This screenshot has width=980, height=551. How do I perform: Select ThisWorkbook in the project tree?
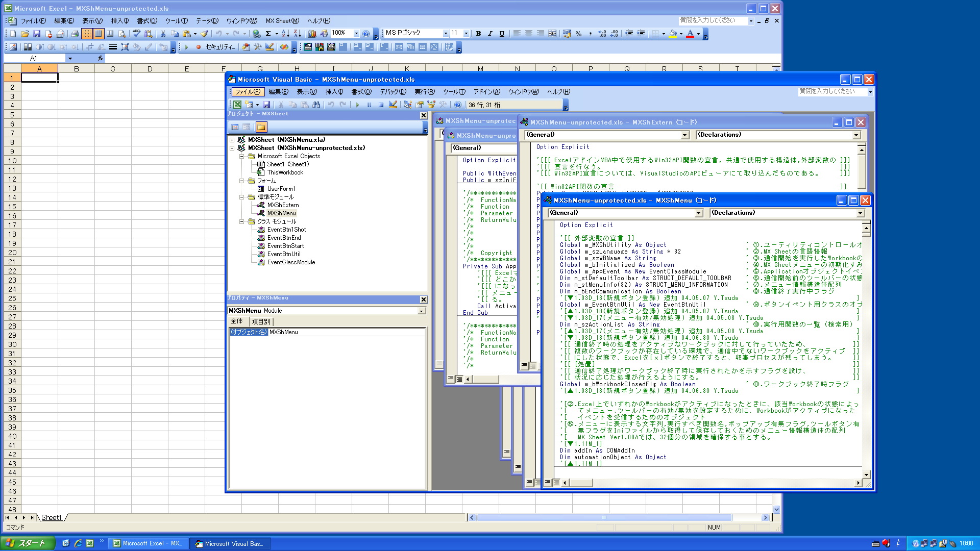(285, 172)
